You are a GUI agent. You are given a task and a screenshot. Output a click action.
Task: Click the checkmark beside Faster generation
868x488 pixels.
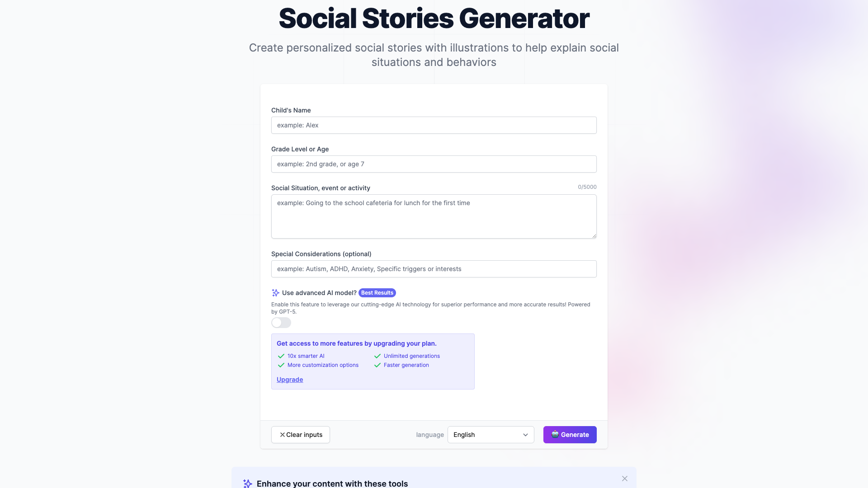tap(377, 365)
